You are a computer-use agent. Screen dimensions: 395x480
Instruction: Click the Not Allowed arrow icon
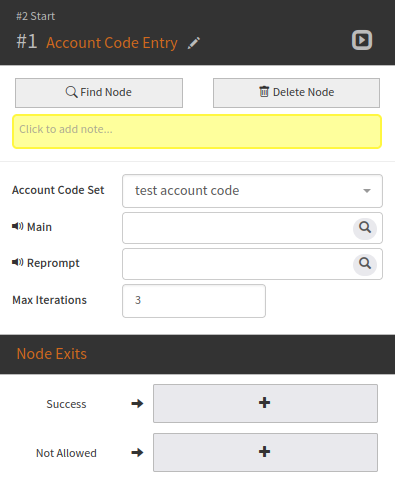pyautogui.click(x=137, y=453)
